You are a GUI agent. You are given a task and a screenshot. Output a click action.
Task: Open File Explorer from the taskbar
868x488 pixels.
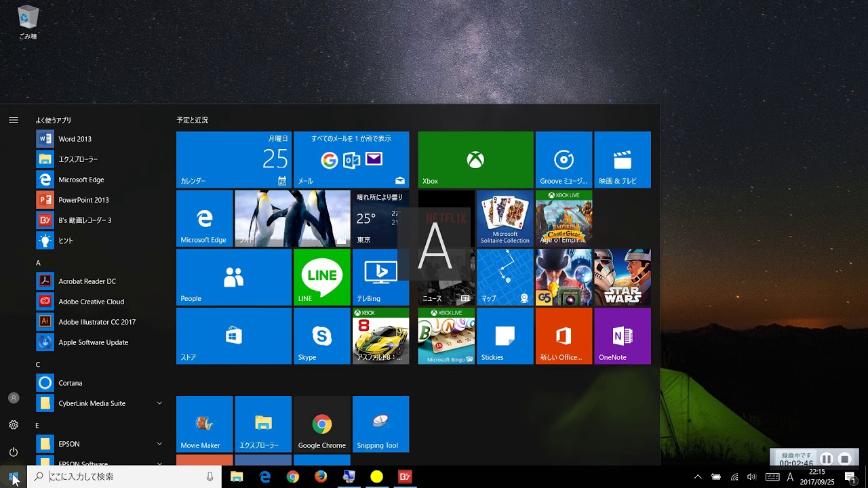coord(237,477)
